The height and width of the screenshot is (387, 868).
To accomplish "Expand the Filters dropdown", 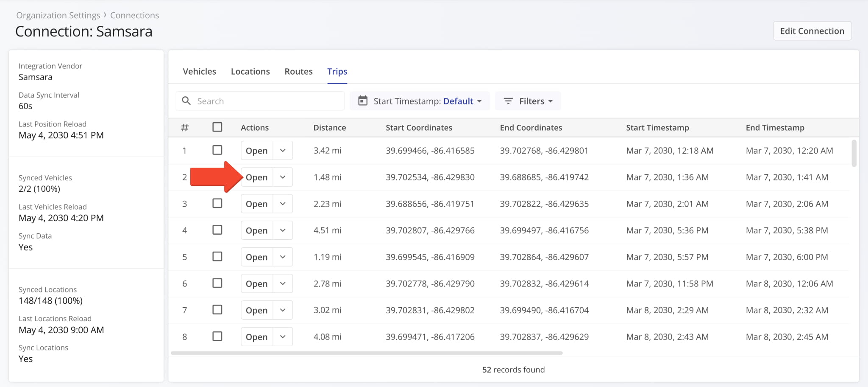I will 528,101.
